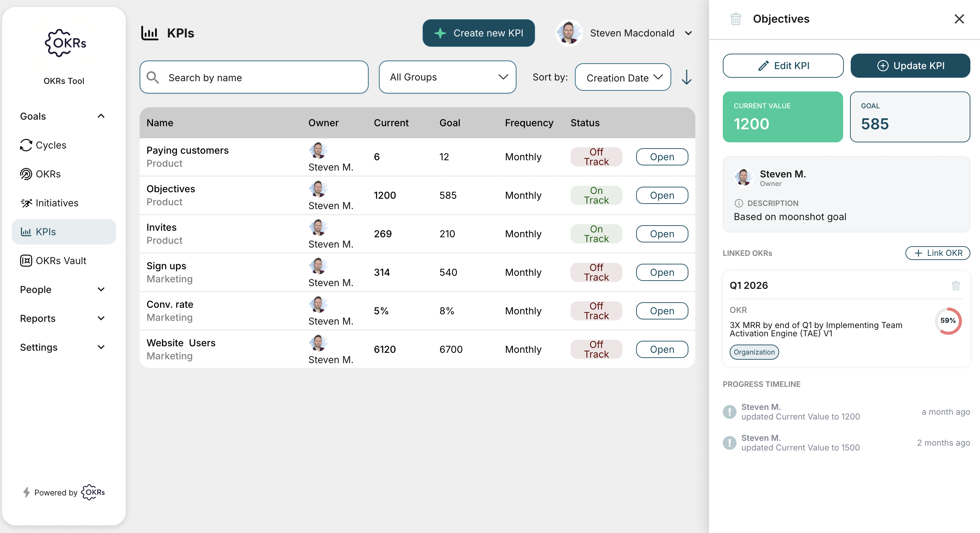Change sorting via Creation Date dropdown
The width and height of the screenshot is (980, 533).
[622, 77]
